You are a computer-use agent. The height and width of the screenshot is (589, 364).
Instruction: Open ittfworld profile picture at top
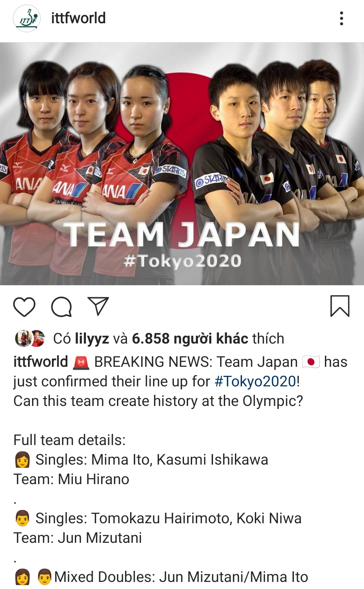27,19
